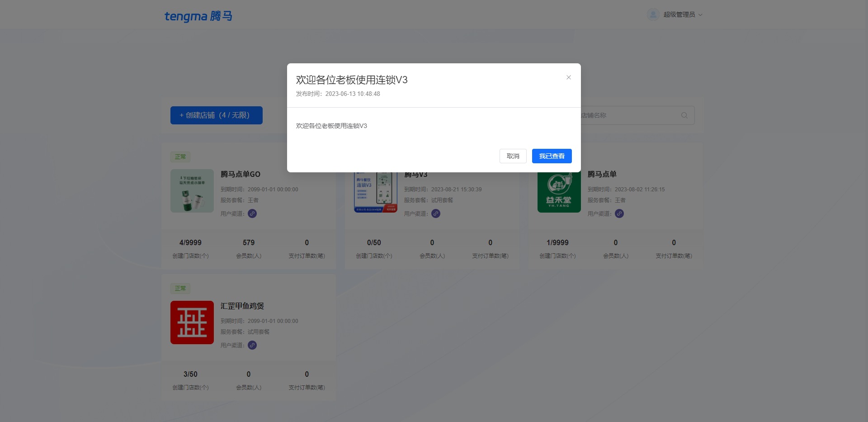
Task: Click the user channel icon for 腾马V3
Action: [436, 213]
